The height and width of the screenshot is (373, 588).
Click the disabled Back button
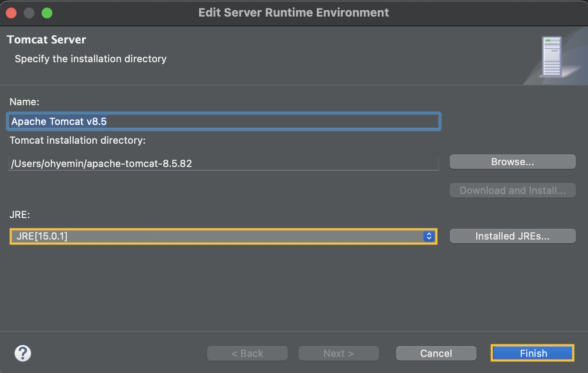pos(247,353)
